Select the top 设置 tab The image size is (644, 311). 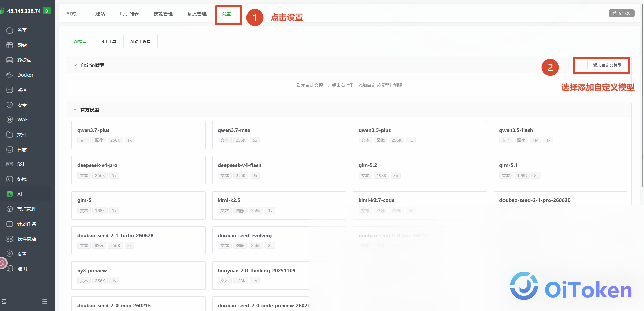(x=226, y=14)
